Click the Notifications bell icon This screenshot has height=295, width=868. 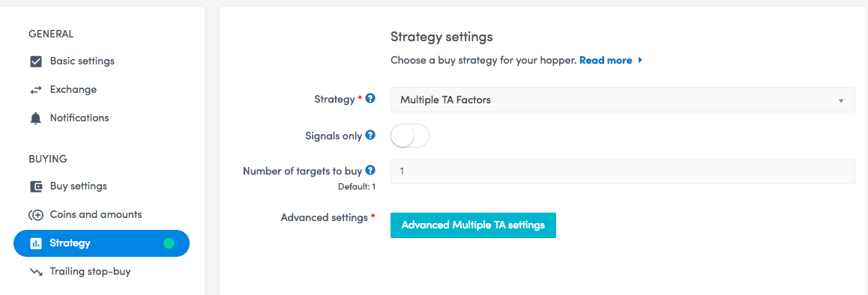click(36, 118)
